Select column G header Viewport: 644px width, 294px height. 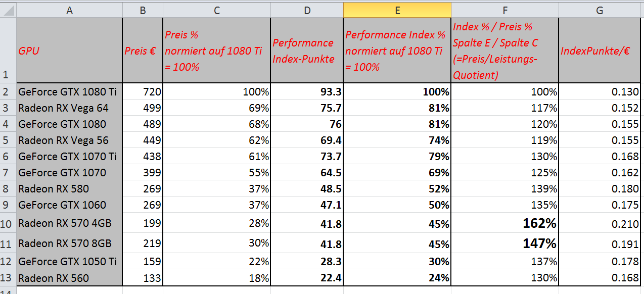coord(600,10)
